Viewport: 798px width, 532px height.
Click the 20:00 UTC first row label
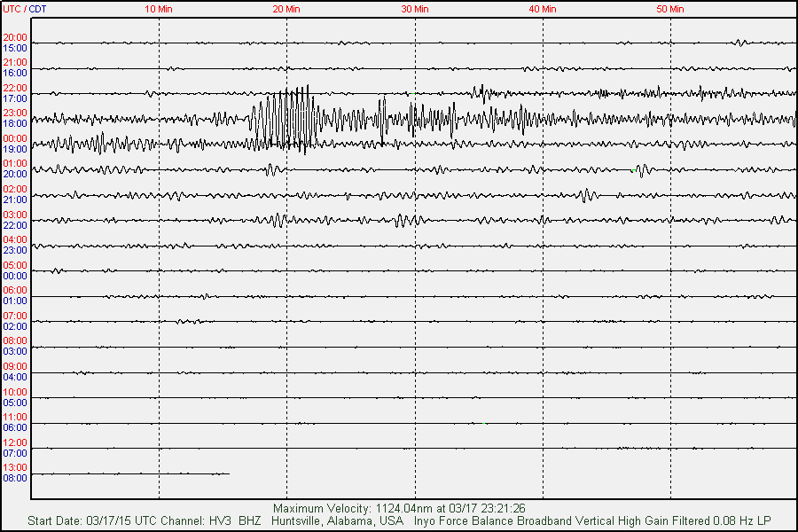(15, 37)
